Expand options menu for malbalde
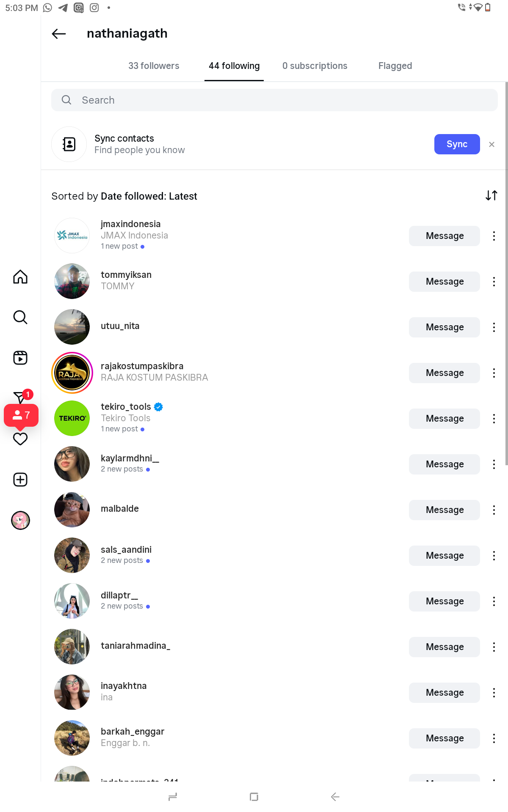The height and width of the screenshot is (812, 508). (x=494, y=510)
